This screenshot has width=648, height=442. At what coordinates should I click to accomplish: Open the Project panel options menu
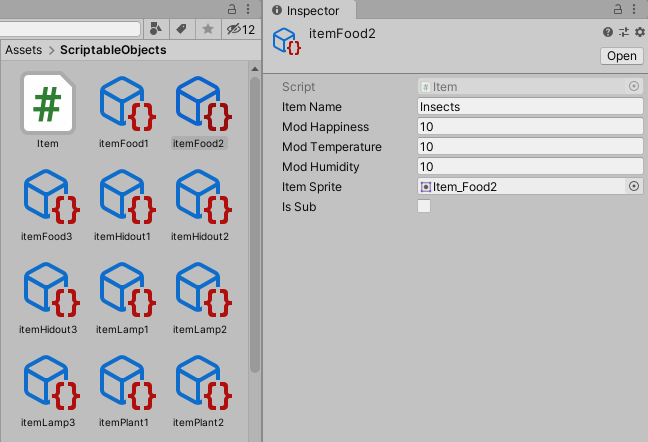[248, 9]
